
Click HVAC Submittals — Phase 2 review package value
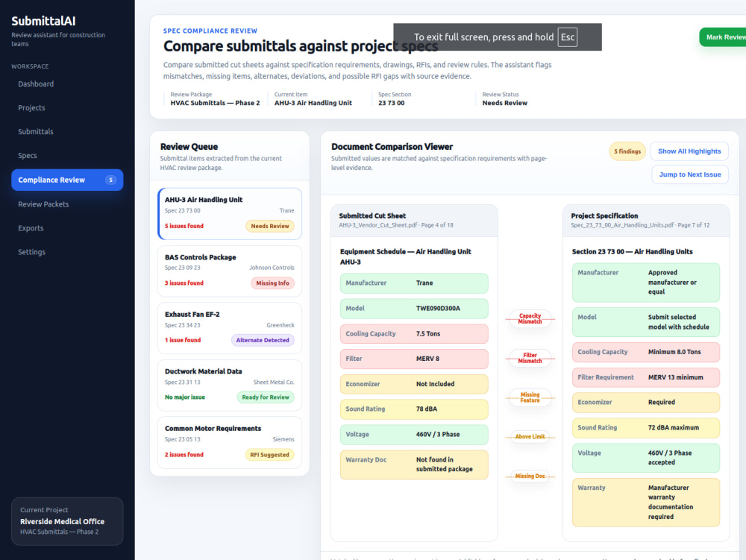(215, 103)
